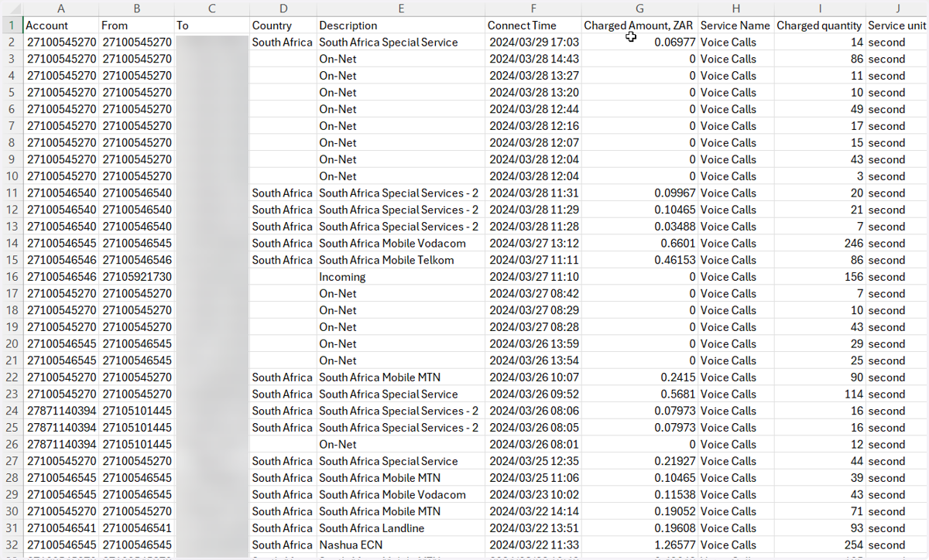The height and width of the screenshot is (560, 929).
Task: Select charged quantity 156
Action: coord(820,276)
